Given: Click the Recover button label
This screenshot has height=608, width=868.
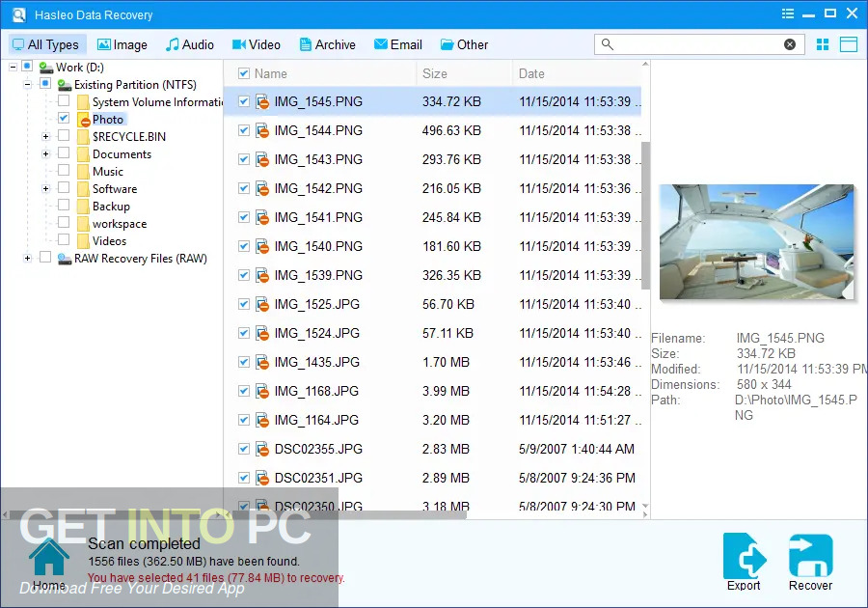Looking at the screenshot, I should (x=811, y=585).
